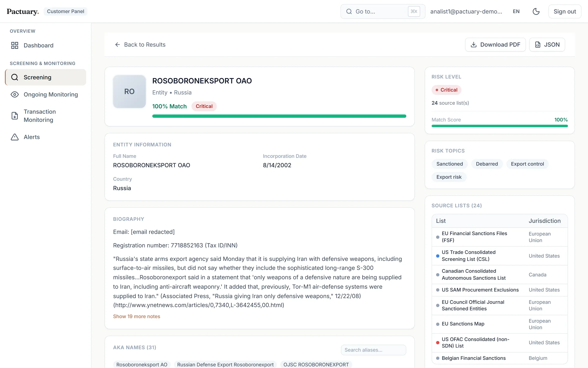
Task: Select Canadian Consolidated Autonomous Sanctions List row
Action: point(500,275)
